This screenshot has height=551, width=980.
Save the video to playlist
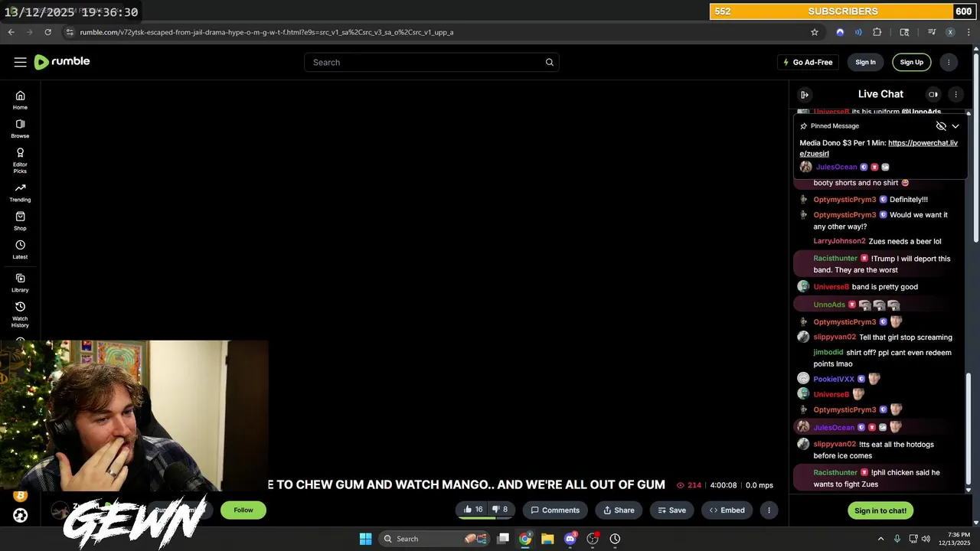(x=671, y=510)
